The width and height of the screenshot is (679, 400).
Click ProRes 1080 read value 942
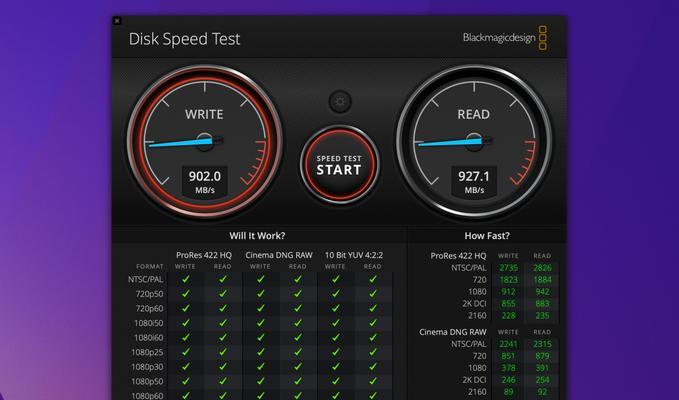pos(542,292)
